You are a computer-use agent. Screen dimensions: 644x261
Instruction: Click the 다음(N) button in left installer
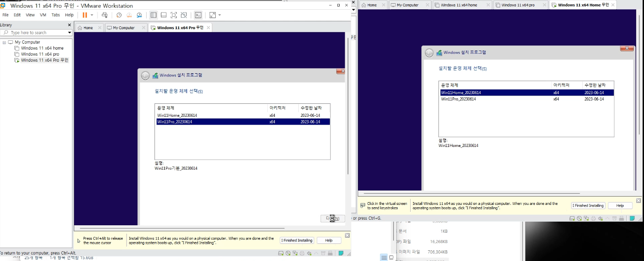332,218
